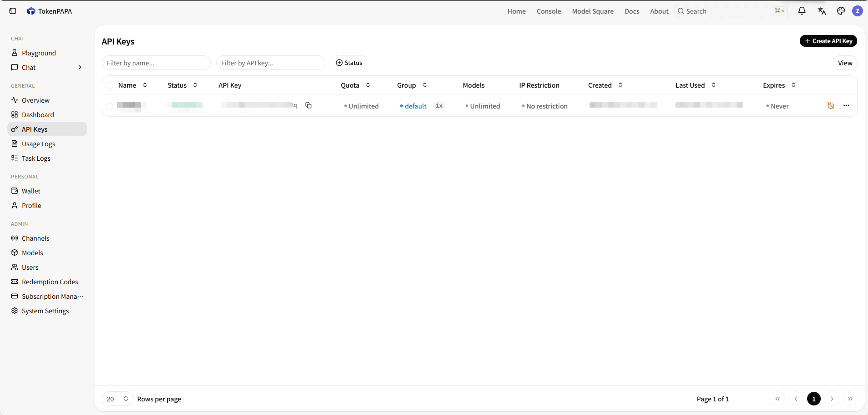The height and width of the screenshot is (415, 868).
Task: Open the user avatar Z menu
Action: (858, 11)
